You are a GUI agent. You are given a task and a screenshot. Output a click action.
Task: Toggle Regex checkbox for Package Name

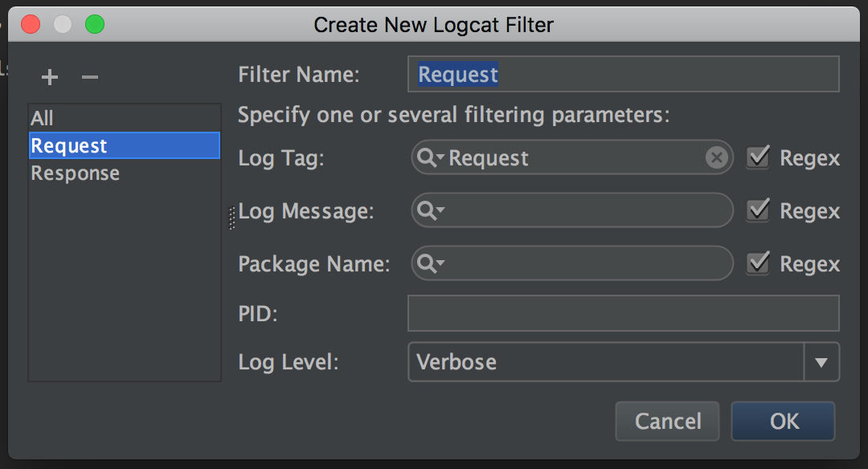pos(758,263)
